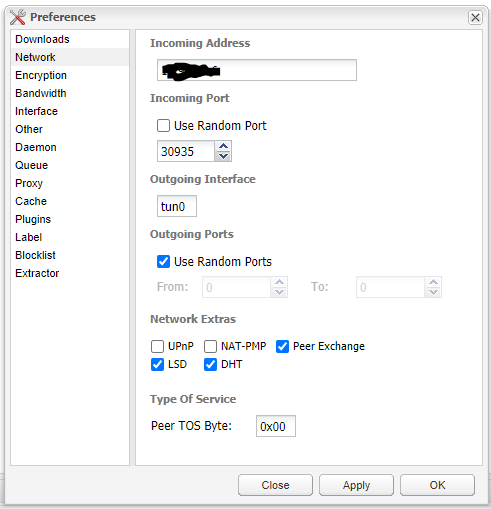Image resolution: width=491 pixels, height=509 pixels.
Task: Click the Incoming Address heading
Action: 200,43
